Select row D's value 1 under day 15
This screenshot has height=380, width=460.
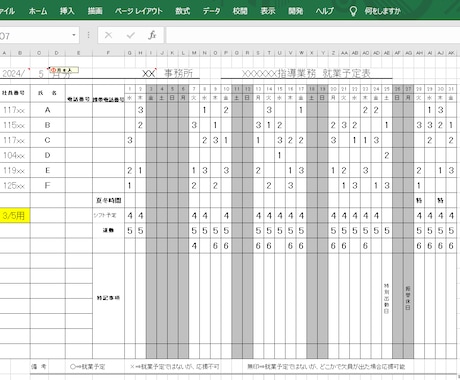pyautogui.click(x=279, y=155)
